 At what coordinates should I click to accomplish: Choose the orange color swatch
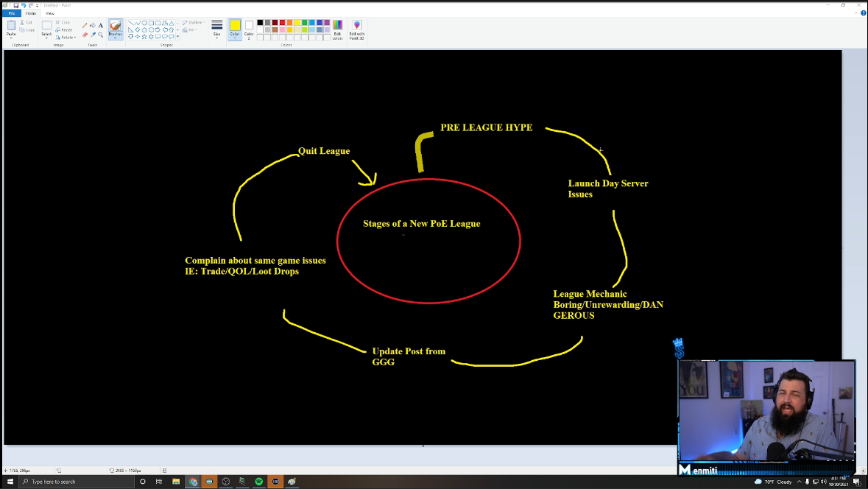click(289, 22)
